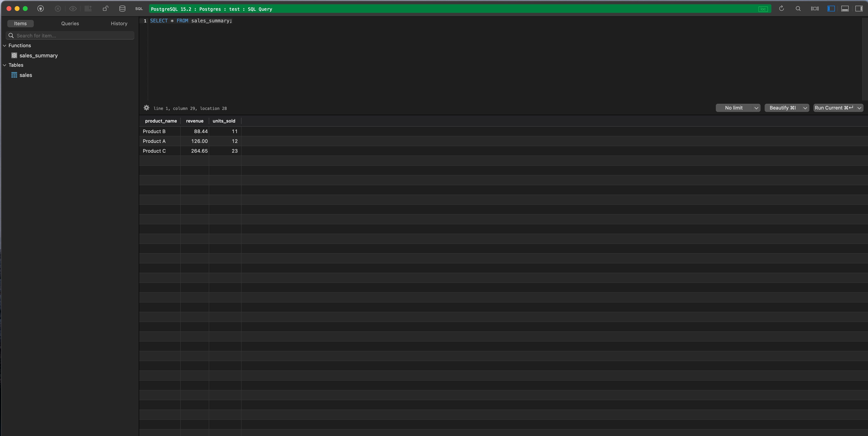The image size is (868, 436).
Task: Click the Run Current button
Action: [x=834, y=108]
